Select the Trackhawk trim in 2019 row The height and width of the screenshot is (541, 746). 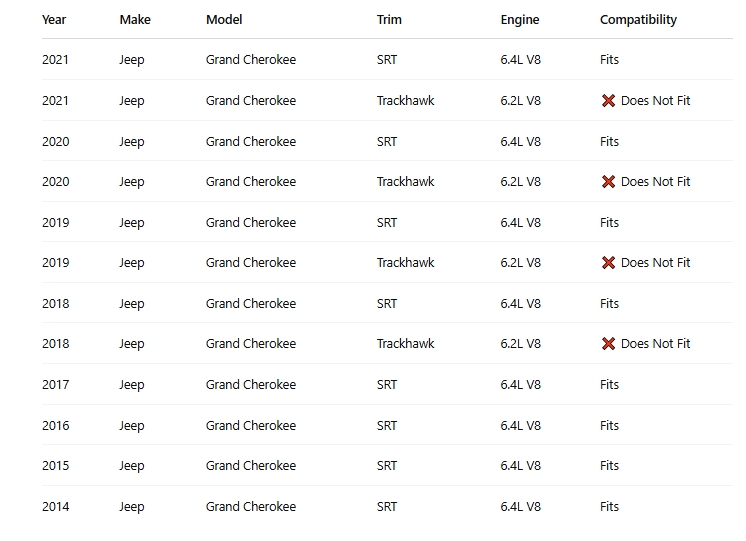pos(405,263)
